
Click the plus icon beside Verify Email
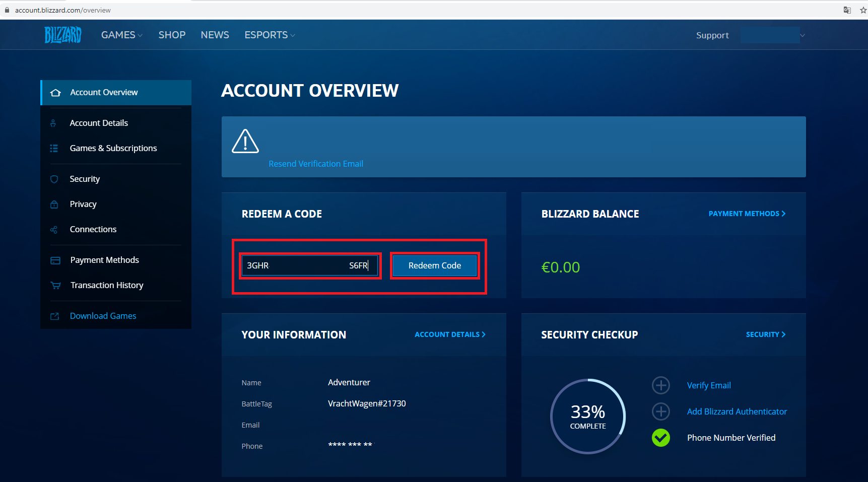click(661, 385)
